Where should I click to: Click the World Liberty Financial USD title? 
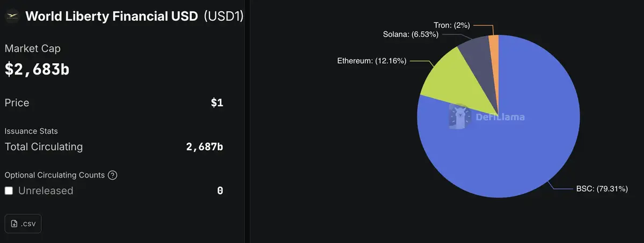pyautogui.click(x=110, y=16)
